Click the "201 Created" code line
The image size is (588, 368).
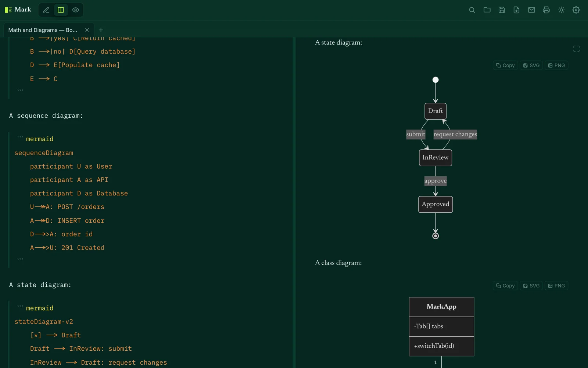click(x=67, y=248)
